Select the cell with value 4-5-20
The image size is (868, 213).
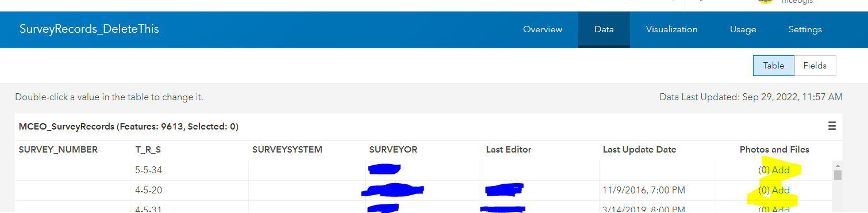coord(190,191)
